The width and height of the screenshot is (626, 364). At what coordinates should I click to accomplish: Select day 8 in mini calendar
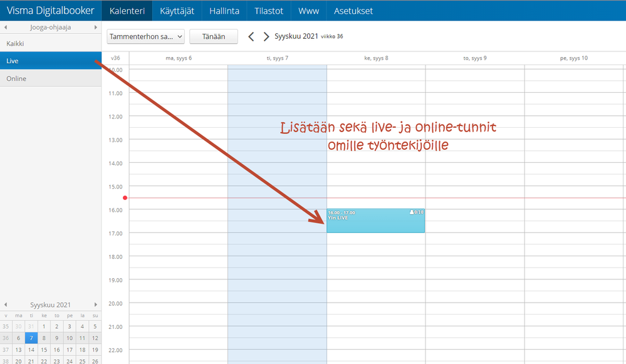click(x=44, y=338)
